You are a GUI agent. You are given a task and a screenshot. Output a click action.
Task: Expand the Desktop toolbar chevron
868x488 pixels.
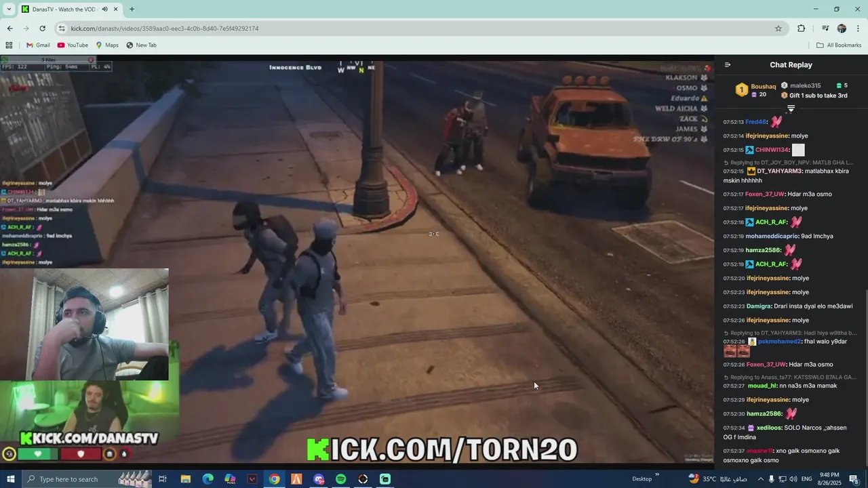point(657,475)
